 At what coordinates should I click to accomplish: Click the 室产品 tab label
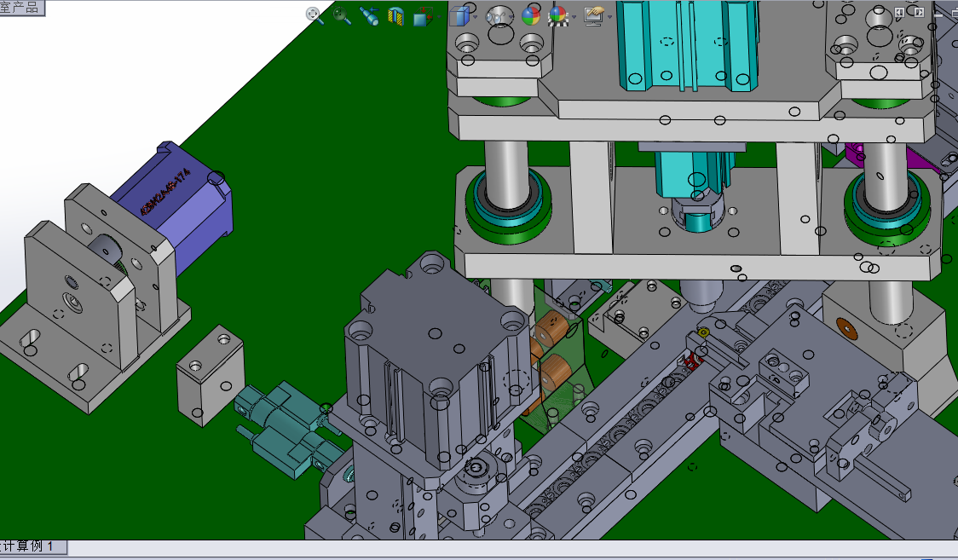coord(20,8)
